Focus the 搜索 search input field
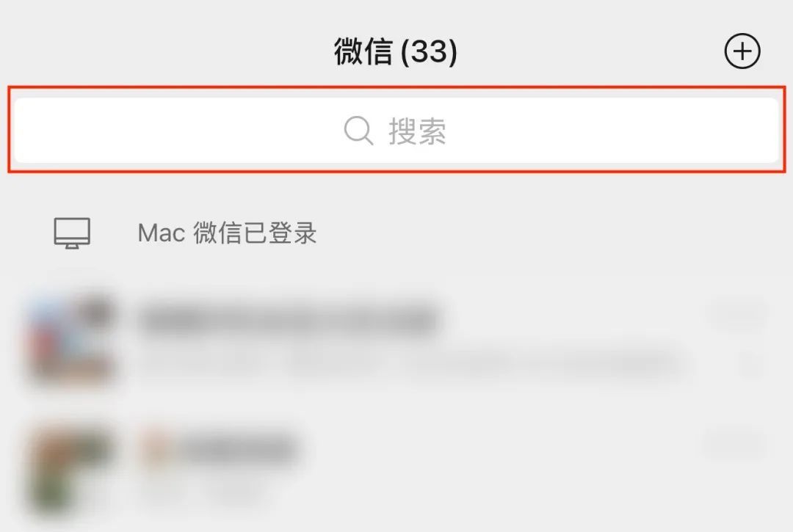Viewport: 793px width, 532px height. click(x=396, y=131)
